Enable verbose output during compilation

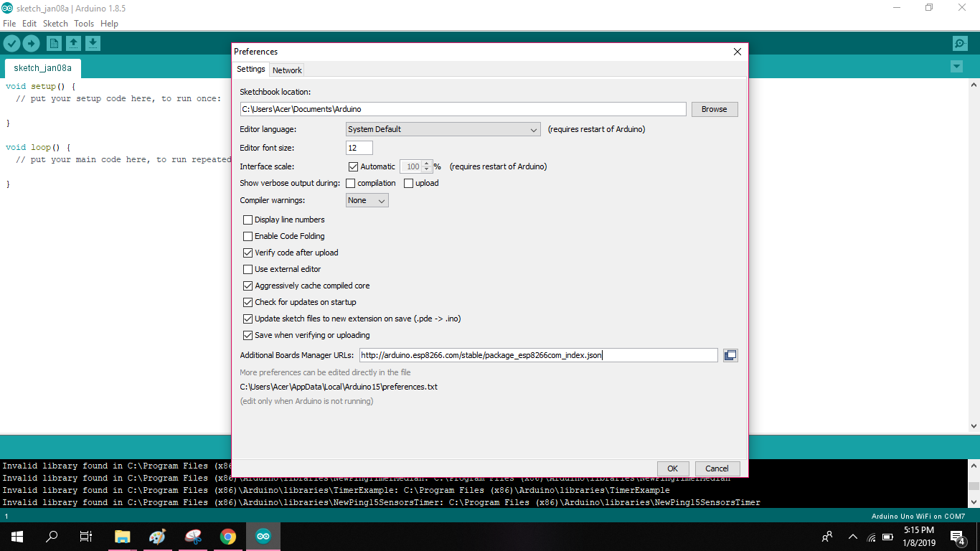tap(351, 183)
